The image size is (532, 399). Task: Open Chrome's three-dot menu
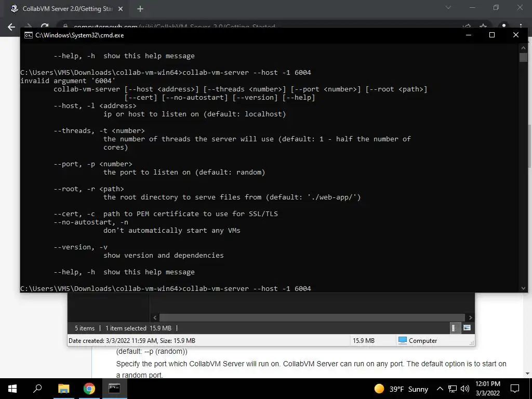(521, 26)
